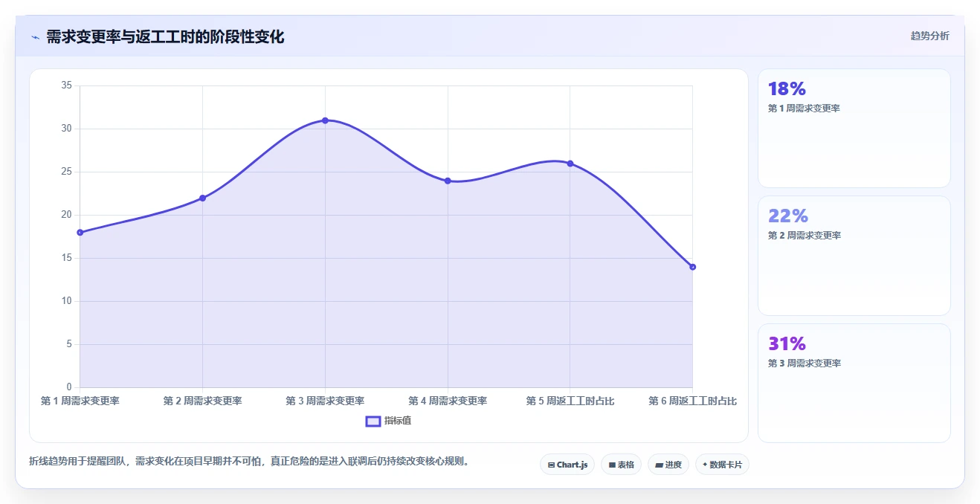
Task: Click the x-axis label 第 3 周需求变更率
Action: 325,401
